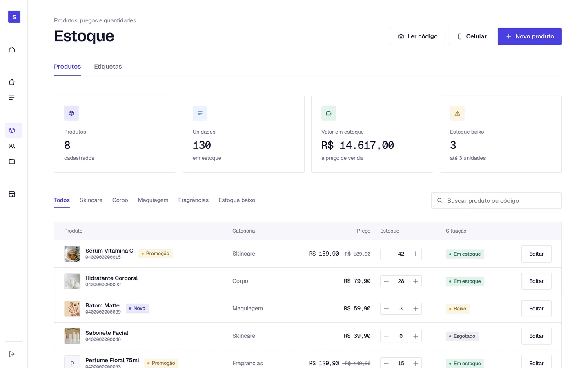This screenshot has width=588, height=368.
Task: Select the Produtos tab
Action: 67,67
